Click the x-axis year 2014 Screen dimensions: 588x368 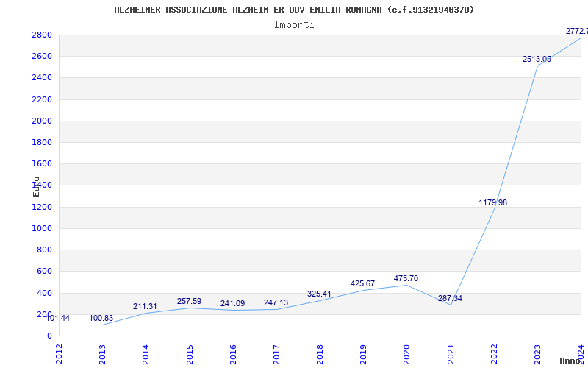click(x=146, y=354)
